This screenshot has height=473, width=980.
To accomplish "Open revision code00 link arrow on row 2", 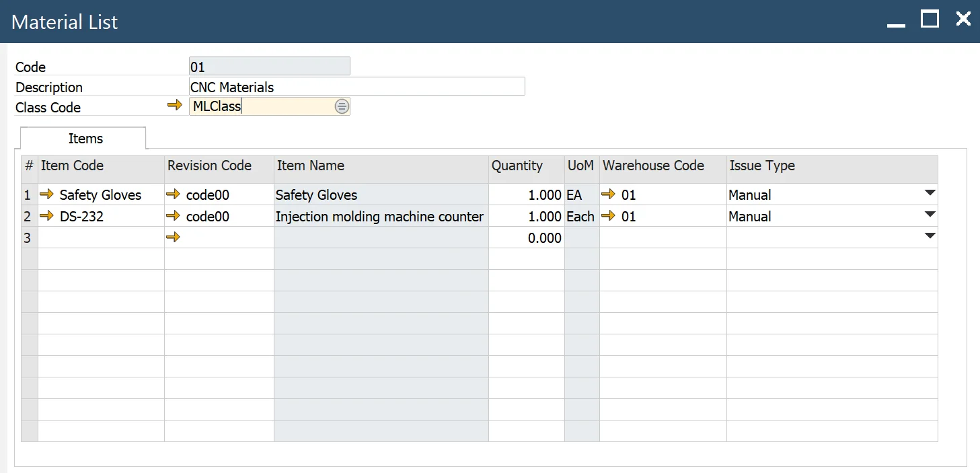I will (174, 216).
